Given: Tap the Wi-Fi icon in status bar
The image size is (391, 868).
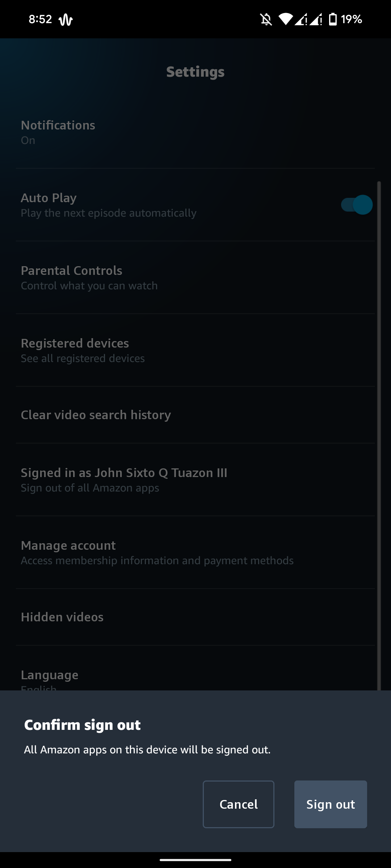Looking at the screenshot, I should tap(286, 19).
